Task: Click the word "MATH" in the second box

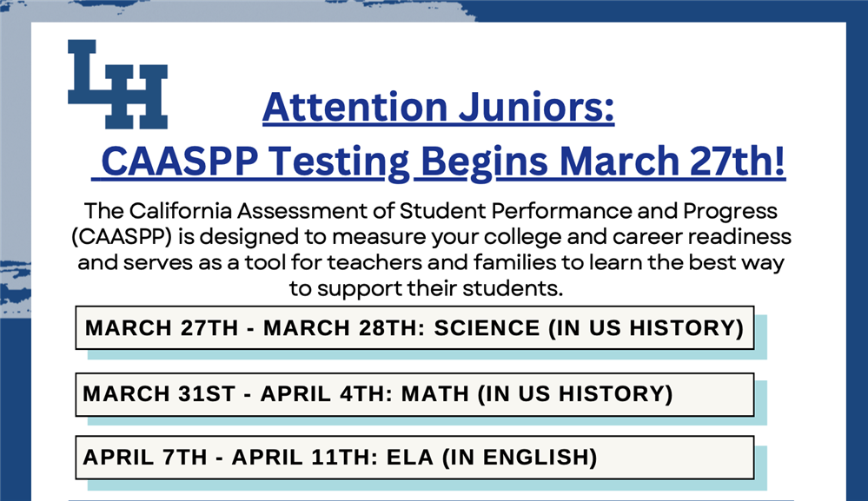Action: pos(435,394)
